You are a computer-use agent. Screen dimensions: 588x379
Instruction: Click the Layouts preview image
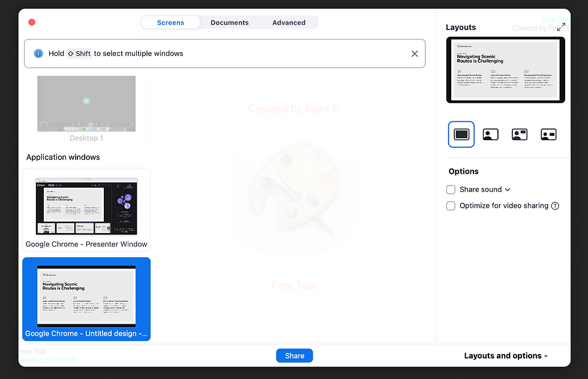[505, 70]
